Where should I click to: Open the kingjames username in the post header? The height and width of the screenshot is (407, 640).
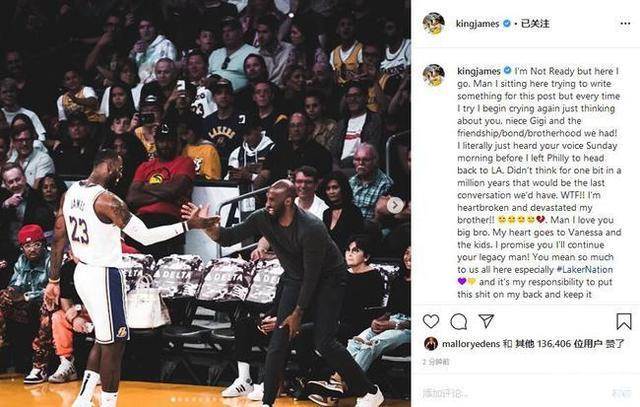(x=477, y=24)
